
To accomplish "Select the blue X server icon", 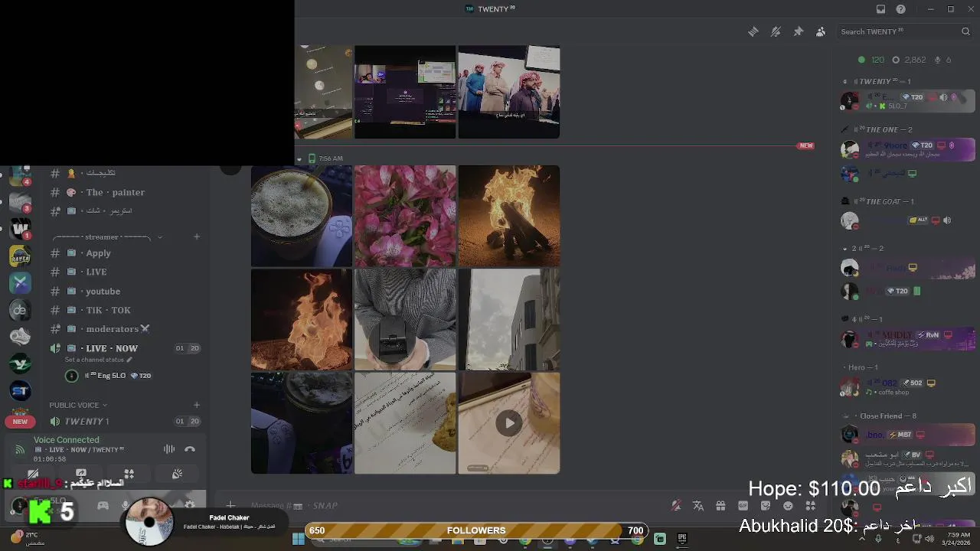I will [21, 282].
